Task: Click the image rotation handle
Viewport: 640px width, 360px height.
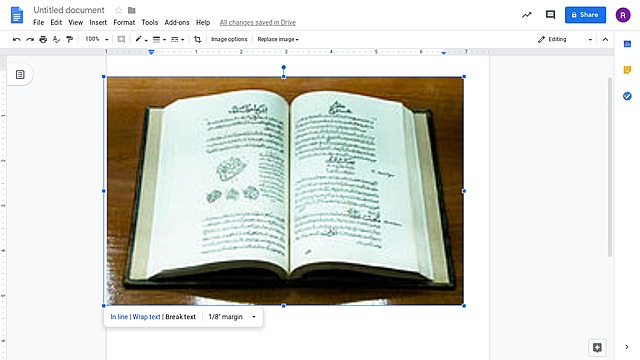Action: 284,67
